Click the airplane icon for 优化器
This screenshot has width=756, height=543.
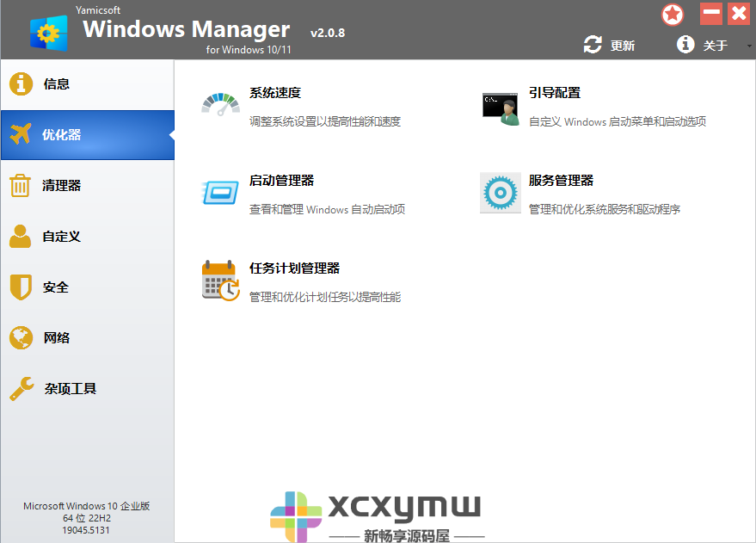point(21,134)
